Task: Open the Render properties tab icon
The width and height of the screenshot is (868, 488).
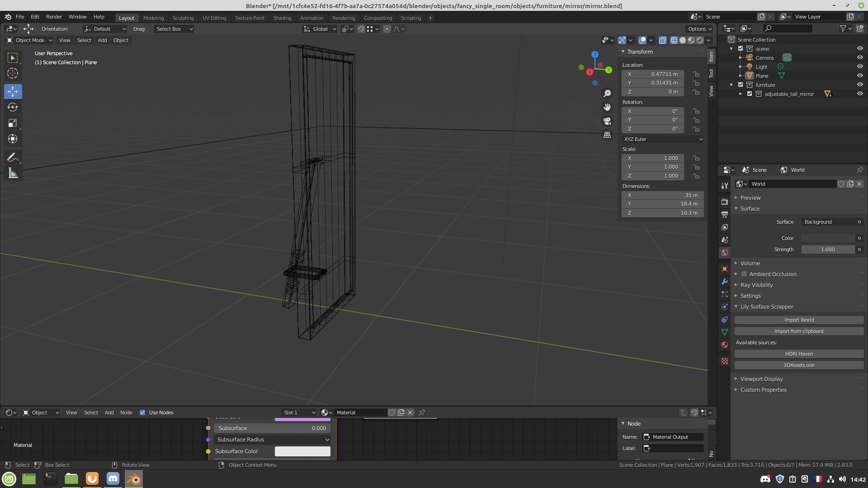Action: (725, 202)
